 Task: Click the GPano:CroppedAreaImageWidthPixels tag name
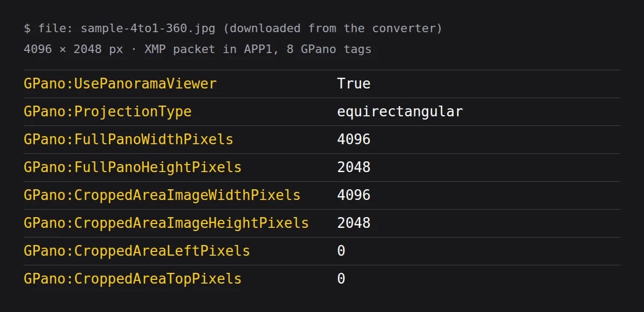coord(162,195)
